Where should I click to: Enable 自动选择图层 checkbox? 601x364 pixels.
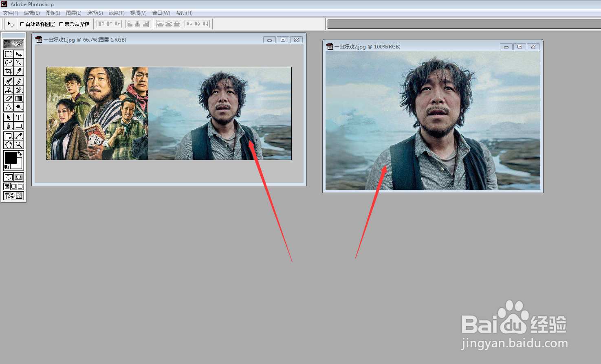pyautogui.click(x=22, y=24)
